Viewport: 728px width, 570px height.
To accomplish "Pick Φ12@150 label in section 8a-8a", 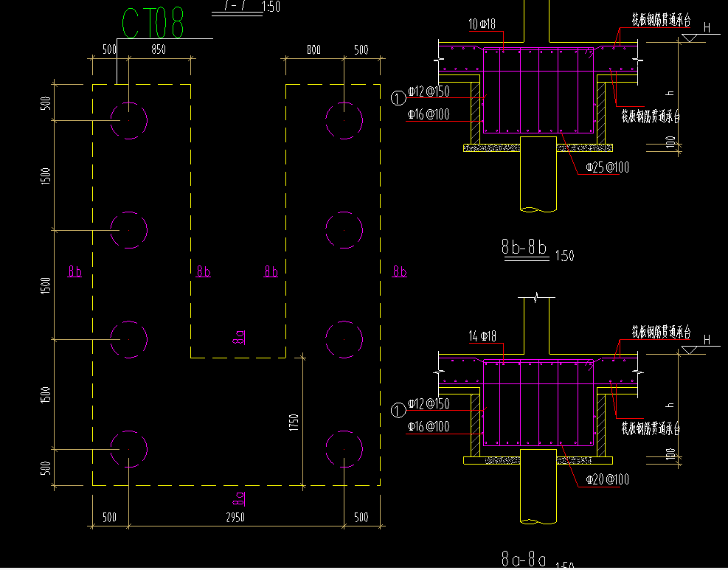I will (429, 403).
